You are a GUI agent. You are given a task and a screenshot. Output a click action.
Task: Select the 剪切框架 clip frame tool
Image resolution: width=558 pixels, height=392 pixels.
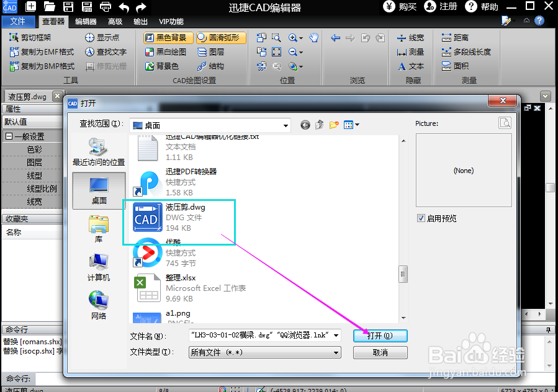point(30,37)
